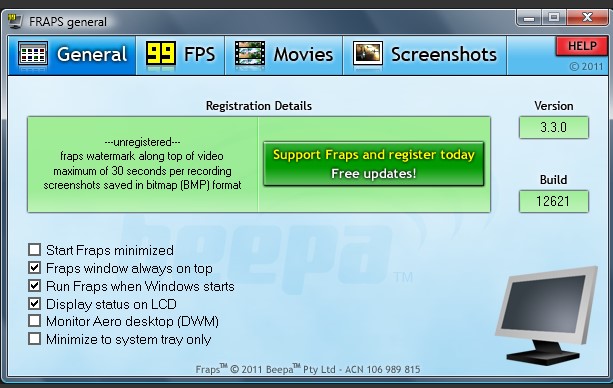Uncheck Display status on LCD
This screenshot has width=613, height=388.
tap(34, 304)
